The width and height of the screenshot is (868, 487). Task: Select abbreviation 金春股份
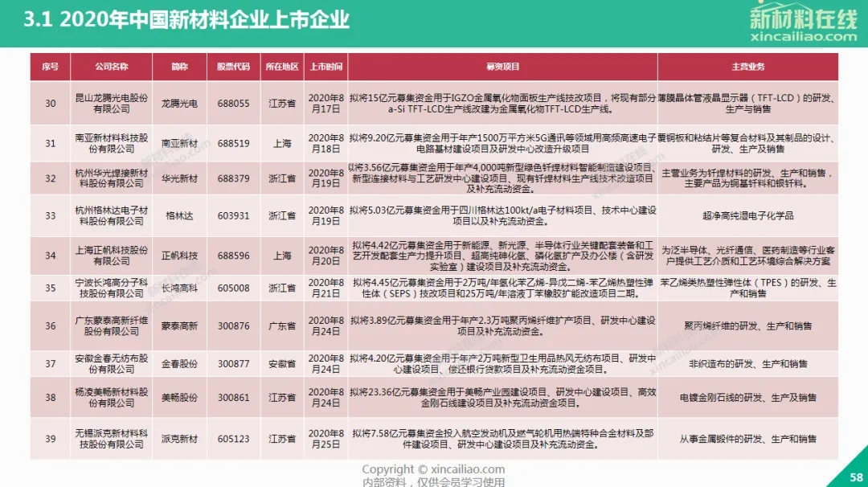coord(179,363)
